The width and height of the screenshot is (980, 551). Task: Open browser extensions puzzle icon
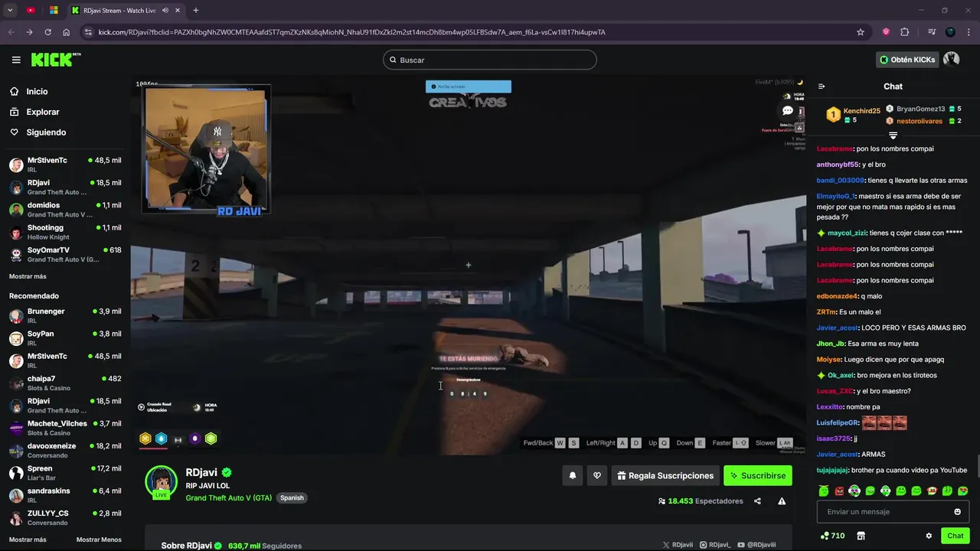point(904,32)
